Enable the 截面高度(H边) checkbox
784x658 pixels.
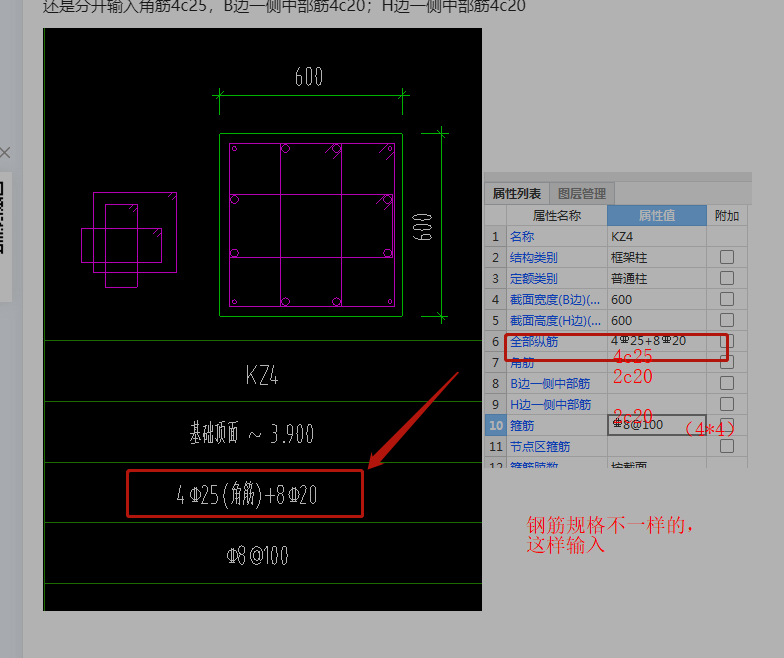point(726,320)
